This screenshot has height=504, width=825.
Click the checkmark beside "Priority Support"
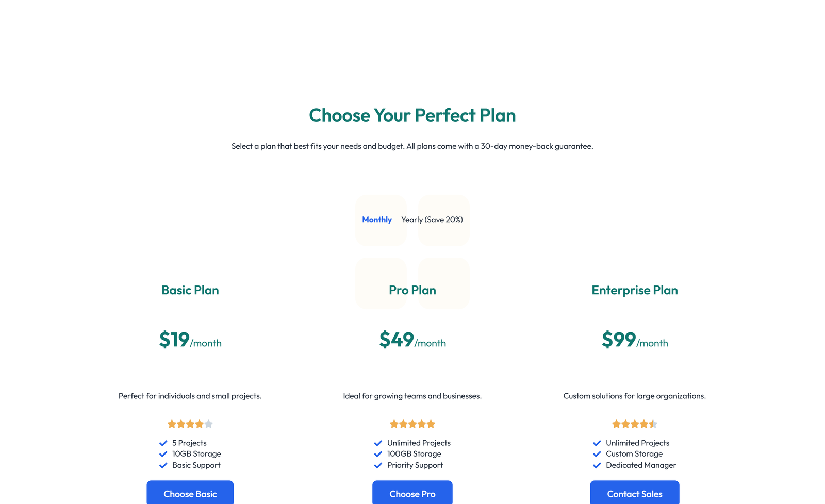[377, 465]
